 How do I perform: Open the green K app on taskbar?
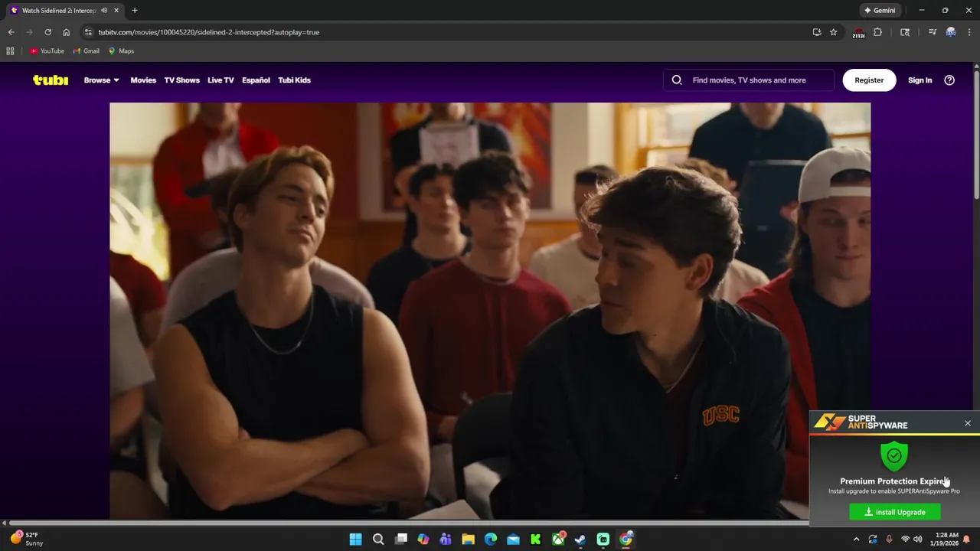click(536, 540)
